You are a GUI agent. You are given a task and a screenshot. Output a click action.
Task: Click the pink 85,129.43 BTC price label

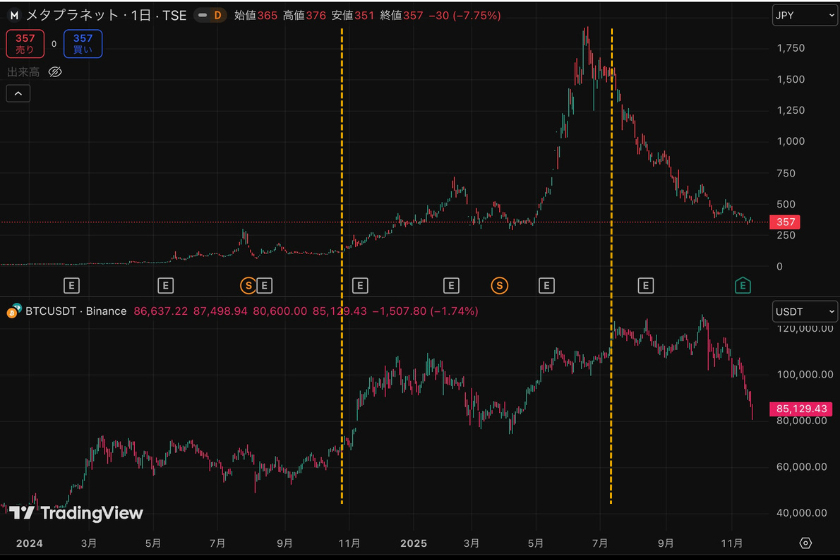tap(801, 409)
